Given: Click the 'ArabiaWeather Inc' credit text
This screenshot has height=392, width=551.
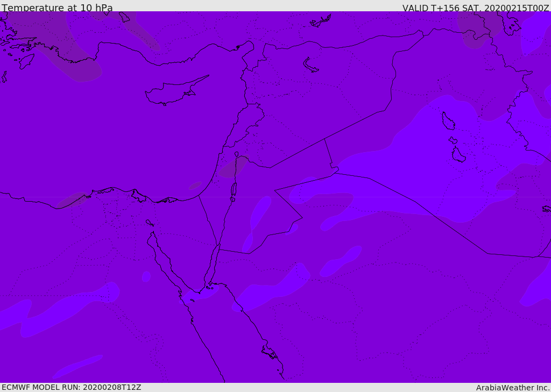Looking at the screenshot, I should click(512, 388).
